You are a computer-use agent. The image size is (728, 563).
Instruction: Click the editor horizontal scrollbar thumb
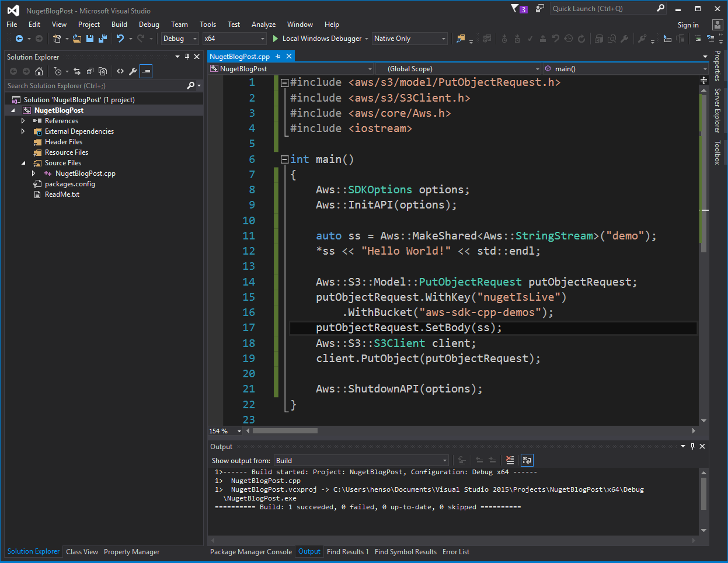pyautogui.click(x=285, y=431)
